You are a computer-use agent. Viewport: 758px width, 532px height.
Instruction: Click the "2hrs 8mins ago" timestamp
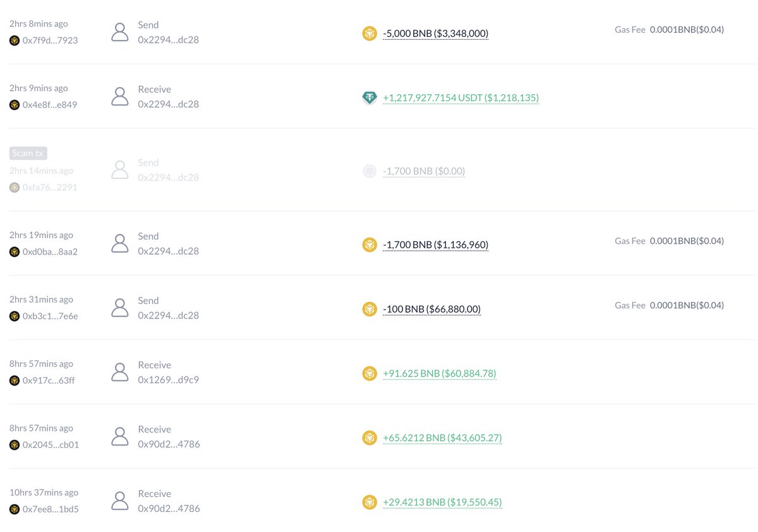(39, 24)
